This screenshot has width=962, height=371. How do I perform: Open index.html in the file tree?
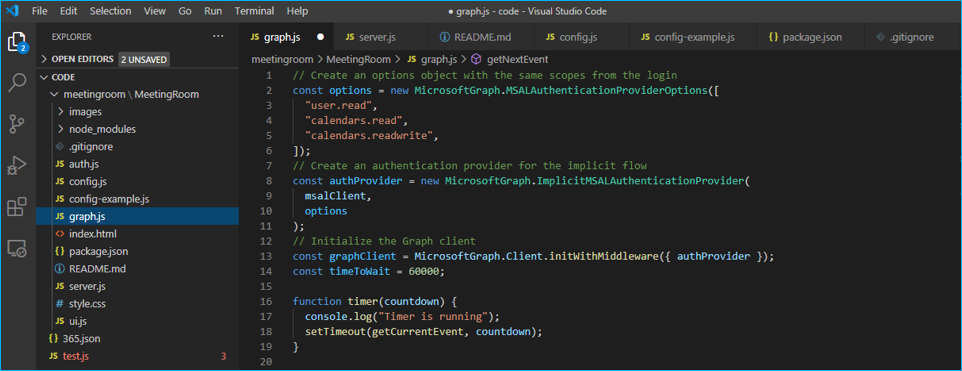[137, 234]
